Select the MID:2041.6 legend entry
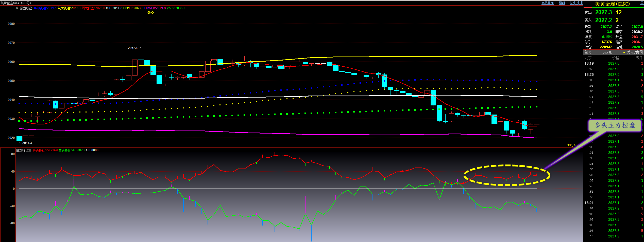Image resolution: width=644 pixels, height=242 pixels. coord(114,8)
